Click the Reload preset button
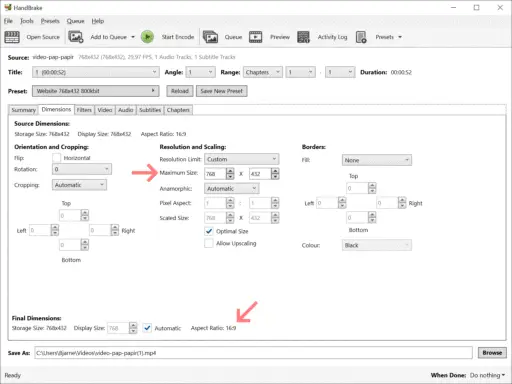 pyautogui.click(x=180, y=91)
